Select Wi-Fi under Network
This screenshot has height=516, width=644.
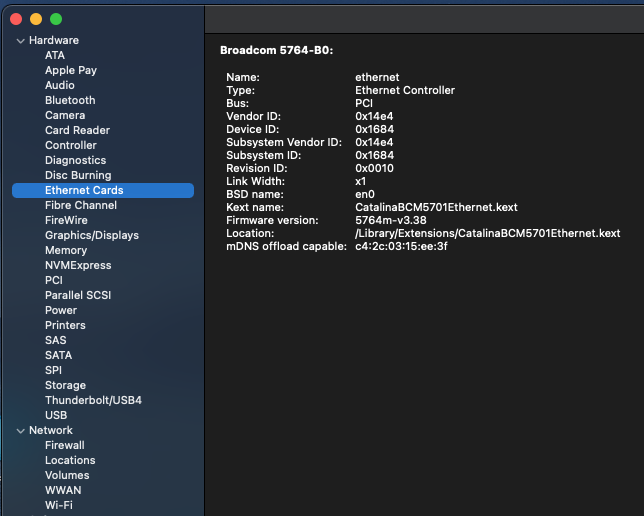[x=59, y=505]
